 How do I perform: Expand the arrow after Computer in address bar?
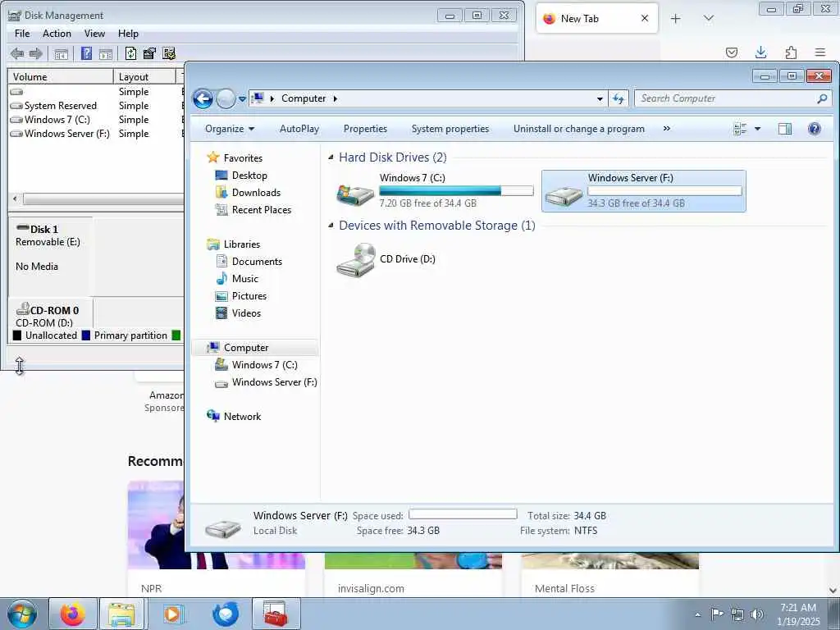point(336,98)
